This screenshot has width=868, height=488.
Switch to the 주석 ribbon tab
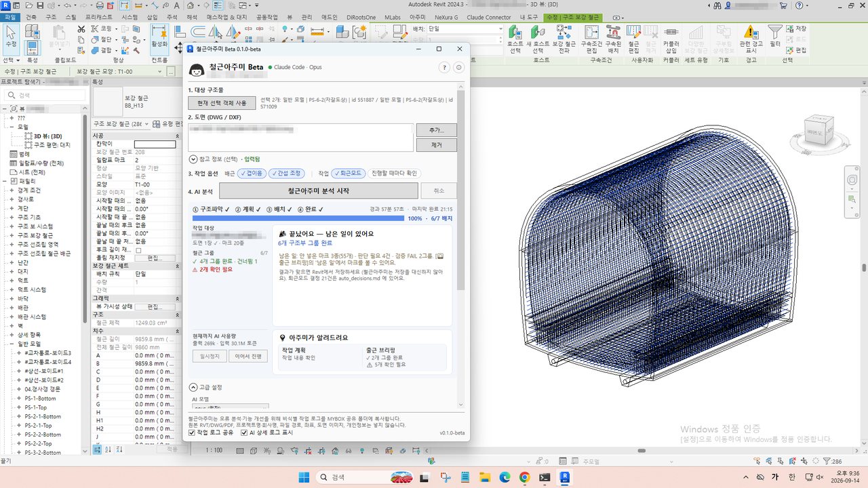tap(172, 17)
